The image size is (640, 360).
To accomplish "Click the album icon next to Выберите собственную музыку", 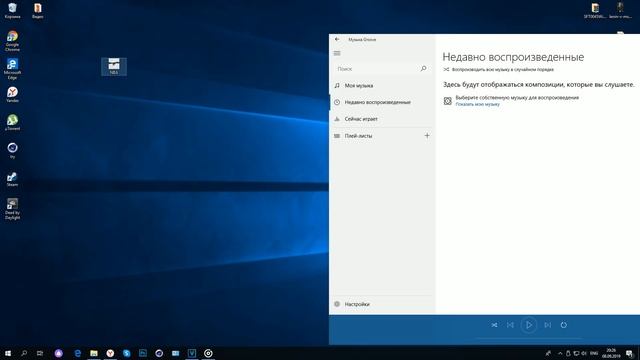I will (448, 101).
